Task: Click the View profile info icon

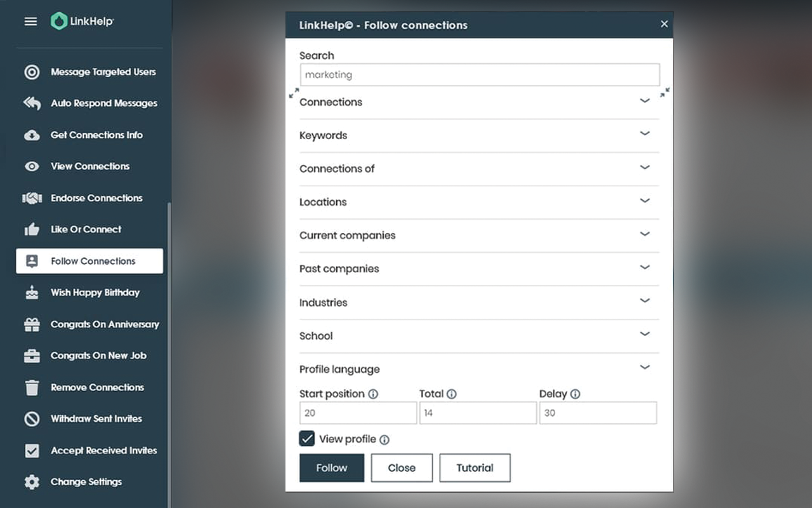Action: tap(384, 439)
